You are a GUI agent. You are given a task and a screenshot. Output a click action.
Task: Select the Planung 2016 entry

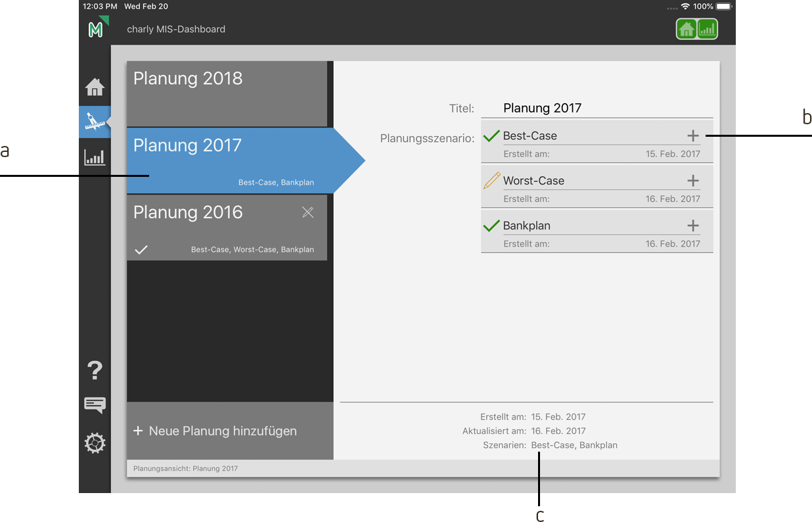coord(227,227)
